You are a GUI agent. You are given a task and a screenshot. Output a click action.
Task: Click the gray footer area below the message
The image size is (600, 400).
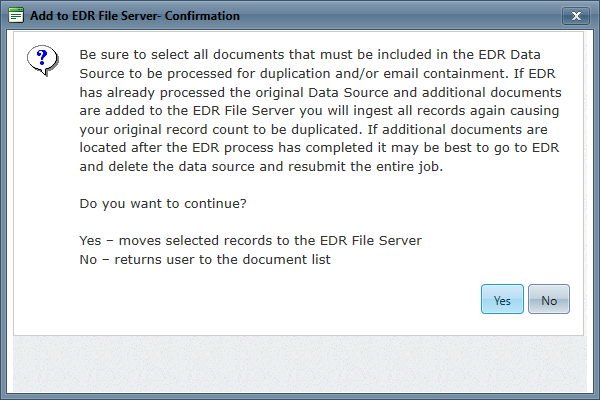click(x=300, y=364)
